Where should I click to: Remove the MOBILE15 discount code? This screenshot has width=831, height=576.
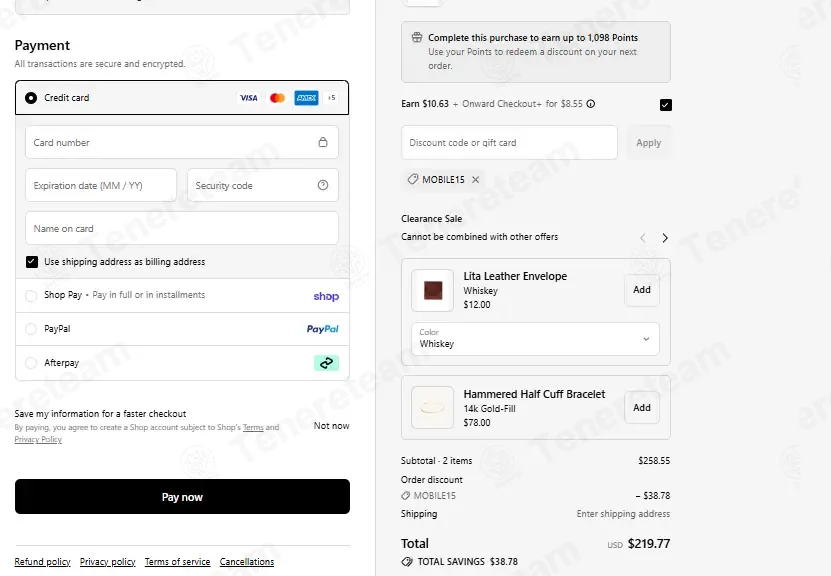click(475, 180)
